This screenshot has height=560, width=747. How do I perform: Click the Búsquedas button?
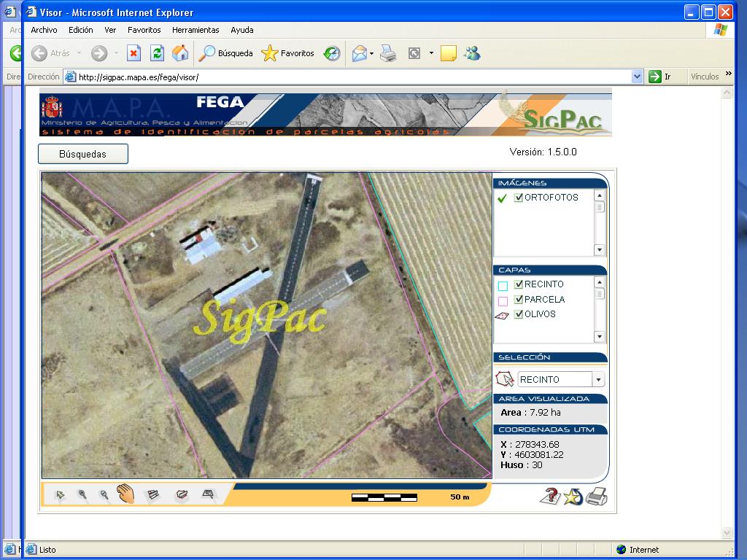click(x=83, y=154)
